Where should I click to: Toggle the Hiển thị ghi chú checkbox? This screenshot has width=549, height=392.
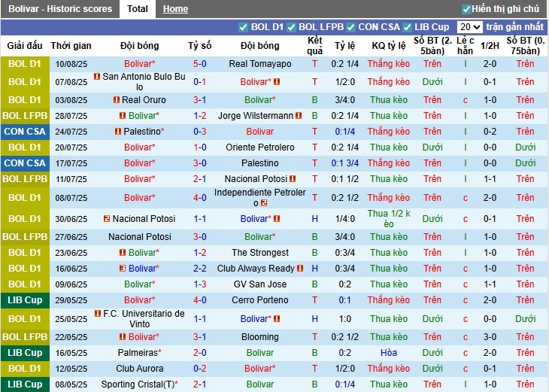coord(466,9)
